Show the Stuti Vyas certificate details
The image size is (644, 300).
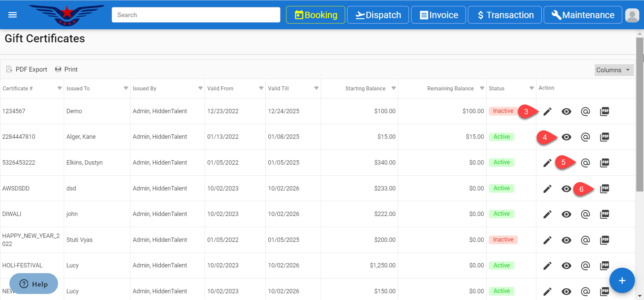(566, 240)
